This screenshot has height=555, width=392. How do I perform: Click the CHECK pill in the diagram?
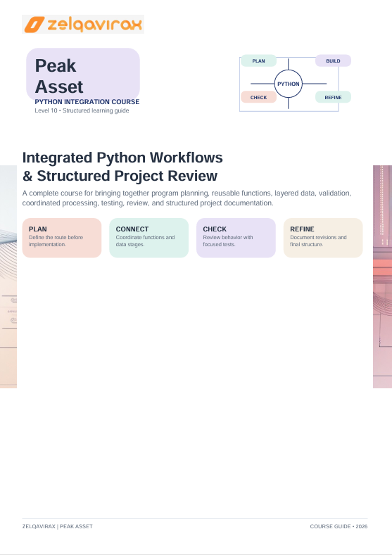click(x=258, y=97)
